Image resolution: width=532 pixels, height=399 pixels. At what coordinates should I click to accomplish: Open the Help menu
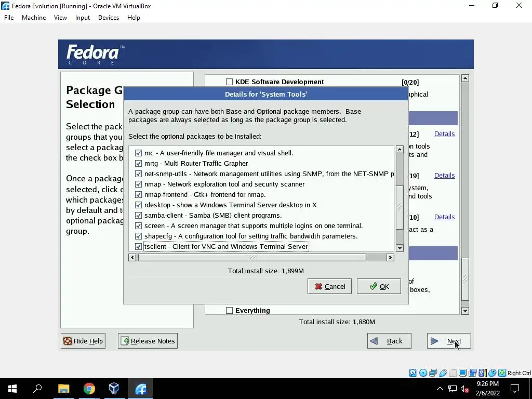134,18
